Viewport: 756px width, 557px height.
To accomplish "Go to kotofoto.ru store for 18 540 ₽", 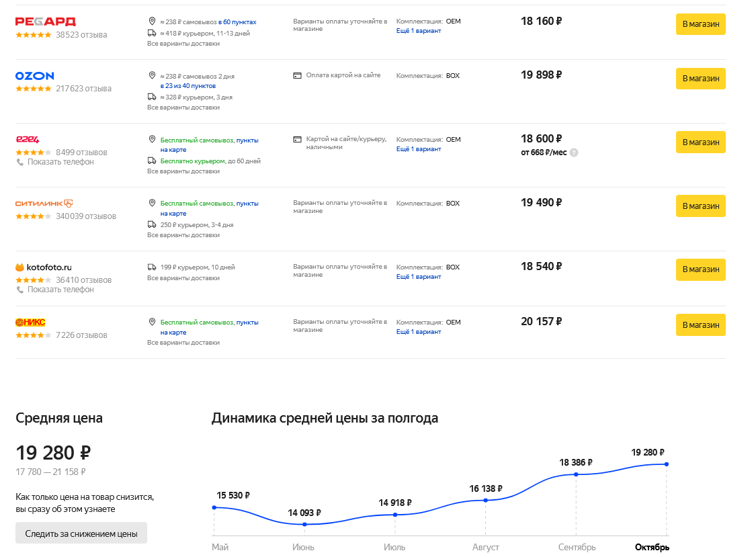I will [x=700, y=269].
